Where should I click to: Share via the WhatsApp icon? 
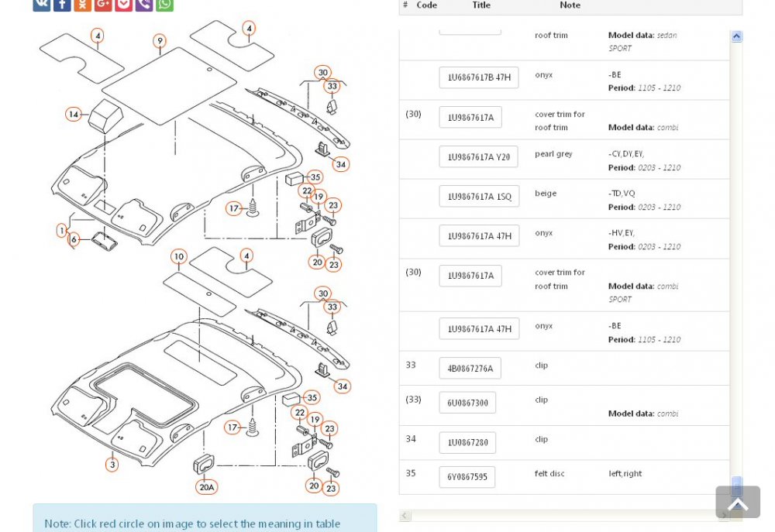164,5
